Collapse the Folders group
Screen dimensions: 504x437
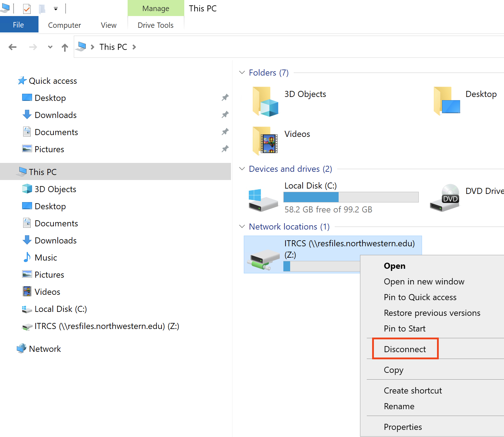242,73
